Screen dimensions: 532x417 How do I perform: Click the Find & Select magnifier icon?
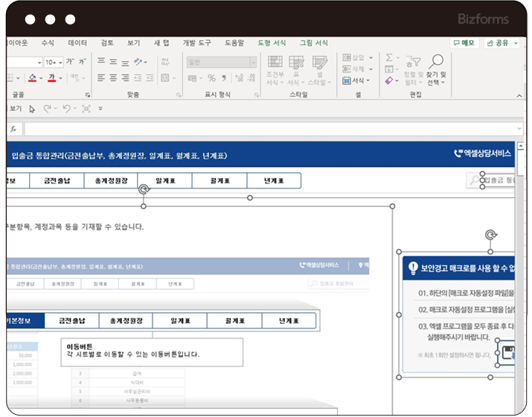coord(437,62)
